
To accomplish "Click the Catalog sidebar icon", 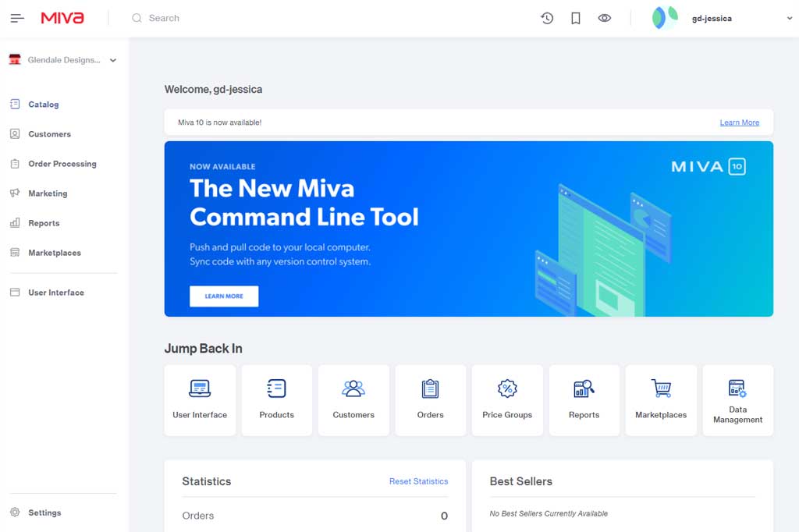I will click(15, 104).
